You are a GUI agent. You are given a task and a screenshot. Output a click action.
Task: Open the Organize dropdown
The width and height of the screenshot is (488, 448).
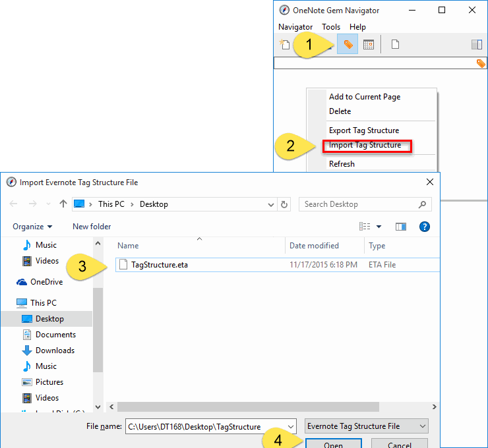point(32,227)
